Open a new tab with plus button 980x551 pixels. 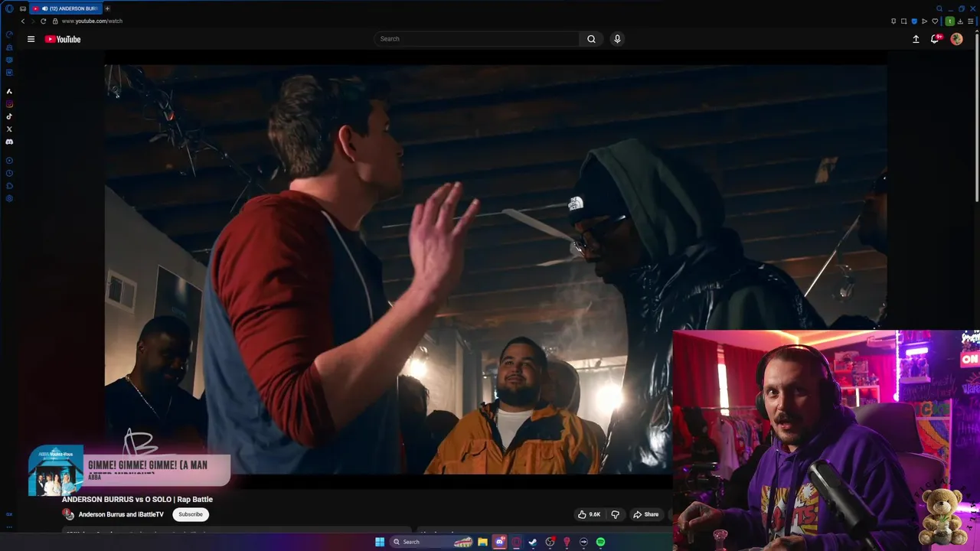pos(107,8)
